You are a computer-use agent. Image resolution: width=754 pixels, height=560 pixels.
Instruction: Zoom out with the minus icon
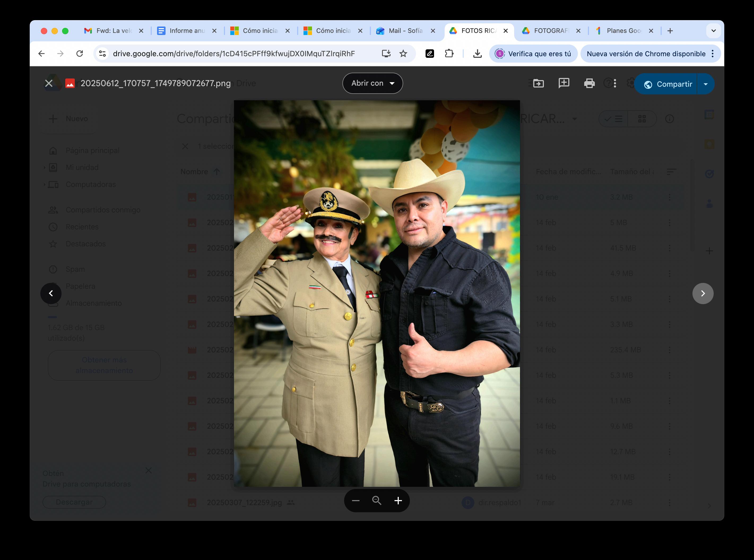tap(356, 501)
